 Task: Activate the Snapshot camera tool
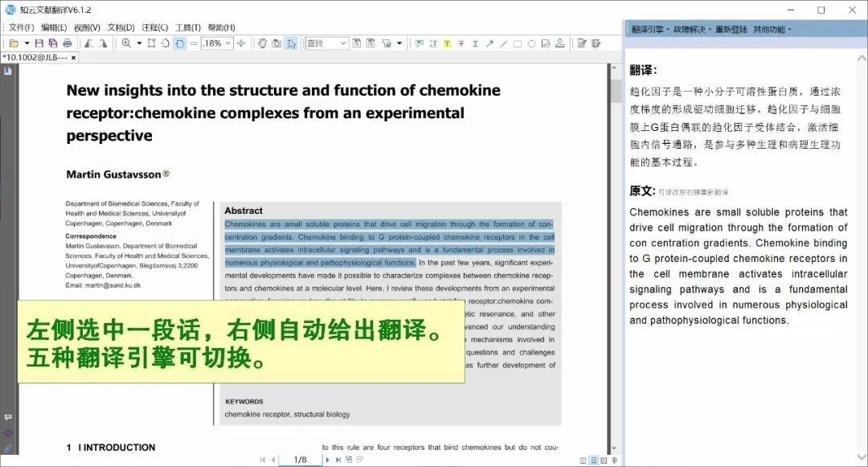point(277,43)
